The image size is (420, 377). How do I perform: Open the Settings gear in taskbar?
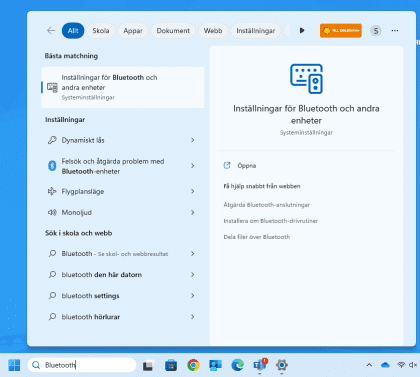pyautogui.click(x=282, y=365)
